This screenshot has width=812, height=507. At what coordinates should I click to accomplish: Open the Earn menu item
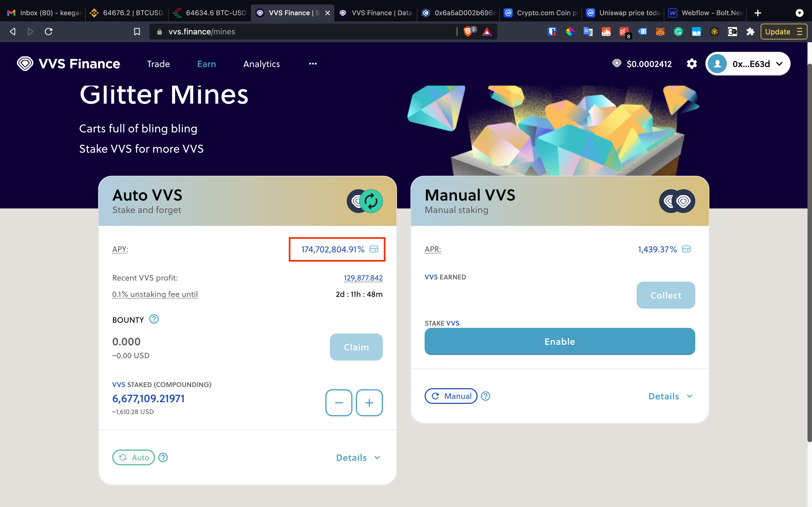(207, 64)
